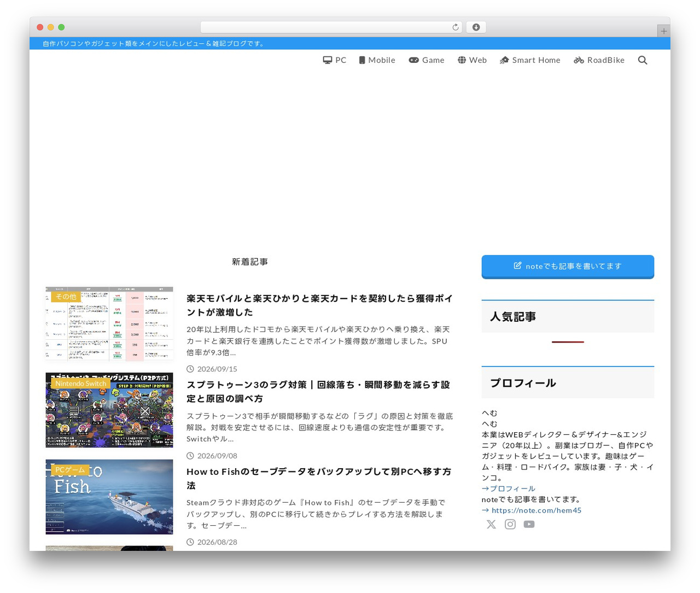Click the excerpt starting Steamクラウド非対応のゲーム
The height and width of the screenshot is (593, 700).
pyautogui.click(x=316, y=514)
